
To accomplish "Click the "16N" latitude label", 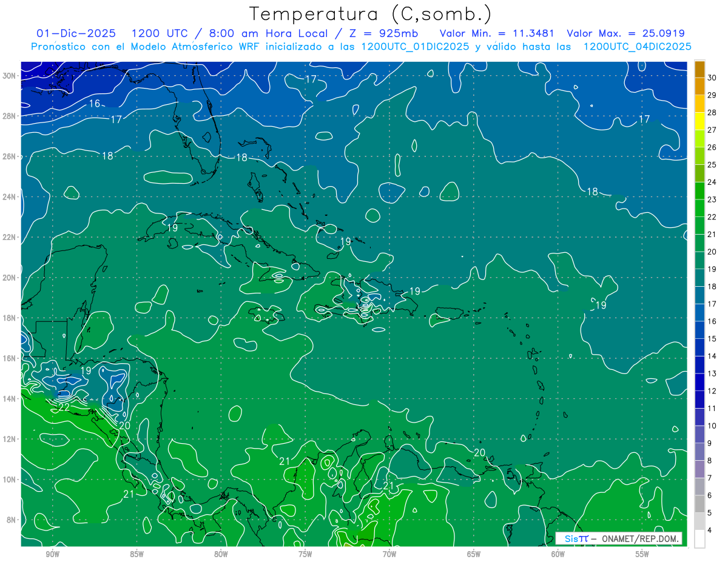I will click(x=9, y=358).
